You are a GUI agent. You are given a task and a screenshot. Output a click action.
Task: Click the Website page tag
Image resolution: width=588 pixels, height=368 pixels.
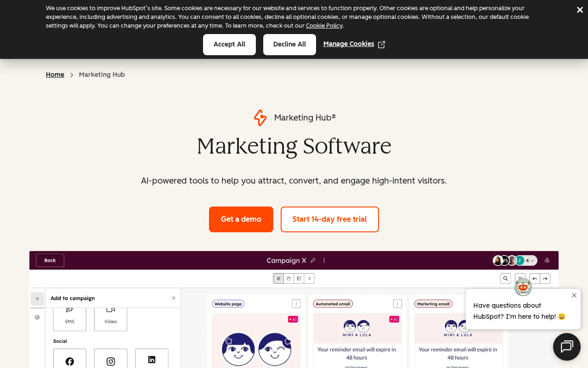tap(228, 304)
